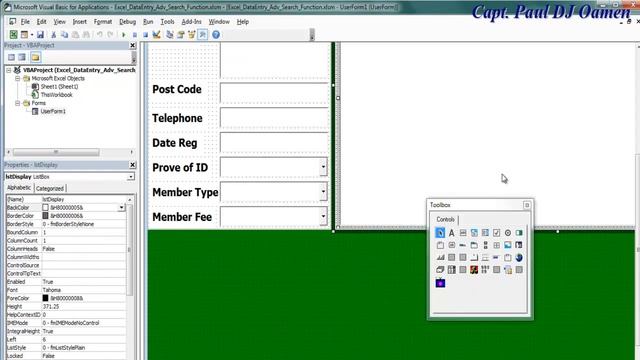Viewport: 640px width, 360px height.
Task: Toggle the Toolbox button in the toolbar
Action: tap(202, 35)
